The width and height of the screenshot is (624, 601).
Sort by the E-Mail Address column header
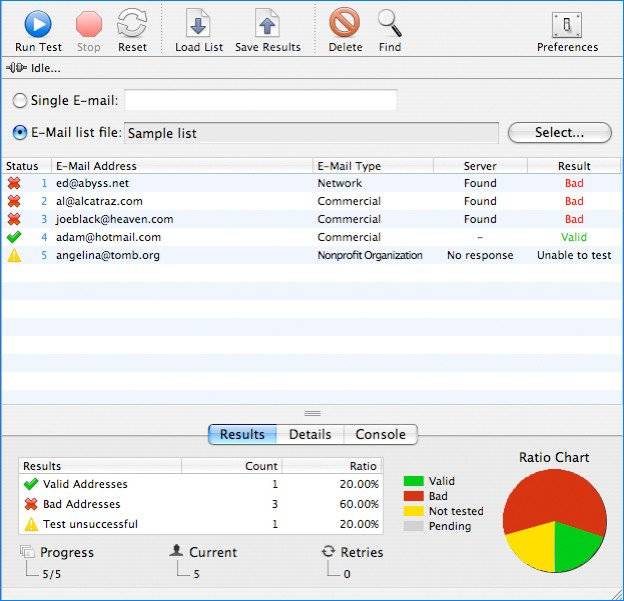pyautogui.click(x=180, y=166)
